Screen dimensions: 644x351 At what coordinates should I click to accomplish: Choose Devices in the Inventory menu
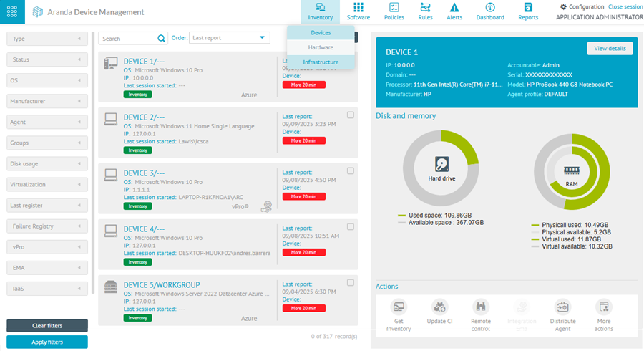click(321, 32)
